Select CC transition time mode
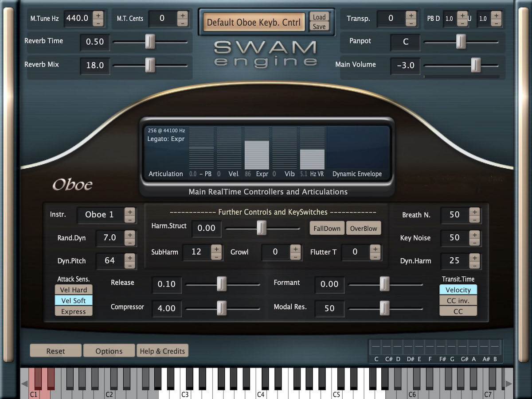Screen dimensions: 532x399 pyautogui.click(x=458, y=311)
